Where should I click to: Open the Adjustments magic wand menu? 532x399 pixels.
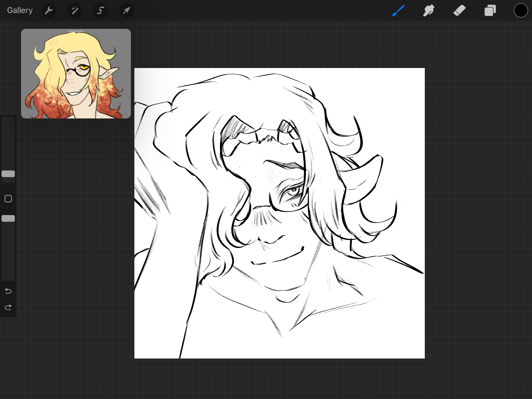coord(75,10)
